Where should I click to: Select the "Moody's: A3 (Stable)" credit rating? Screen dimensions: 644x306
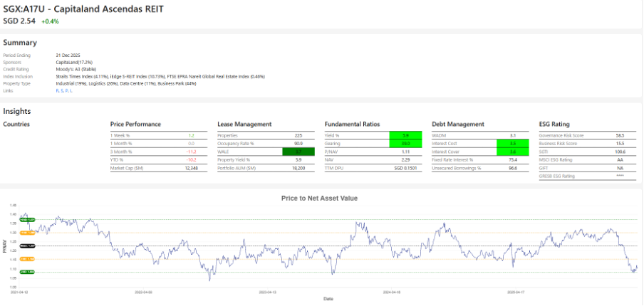coord(76,69)
